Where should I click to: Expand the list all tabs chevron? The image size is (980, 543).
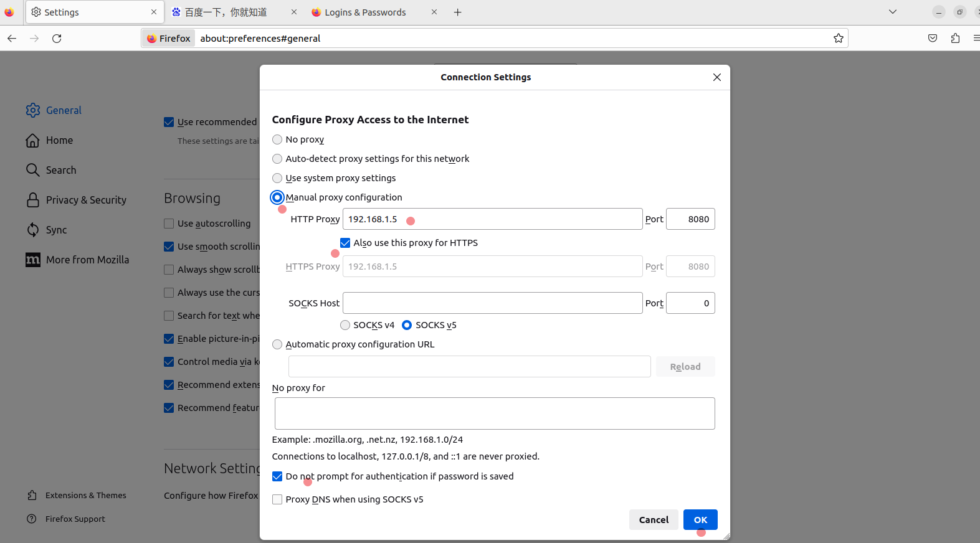point(893,12)
